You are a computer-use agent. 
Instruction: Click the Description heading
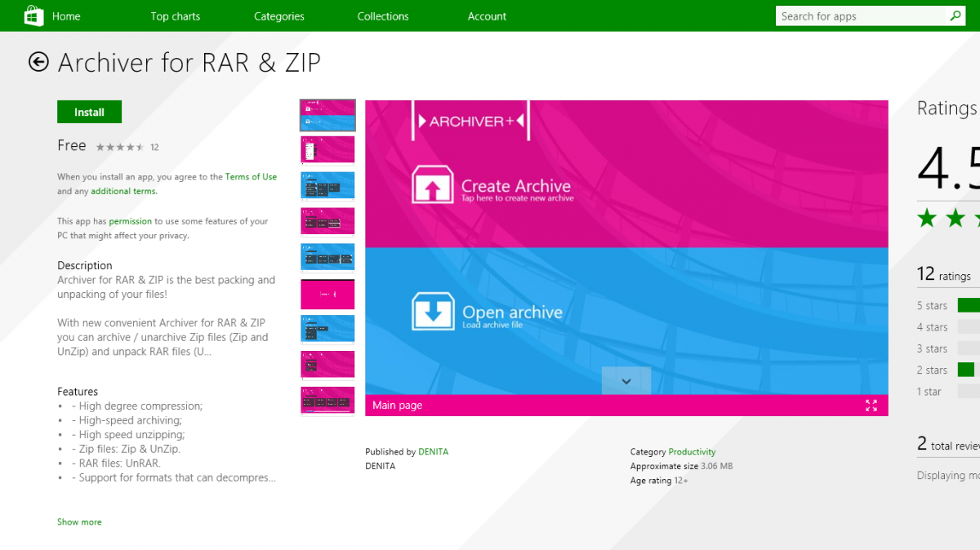coord(85,265)
